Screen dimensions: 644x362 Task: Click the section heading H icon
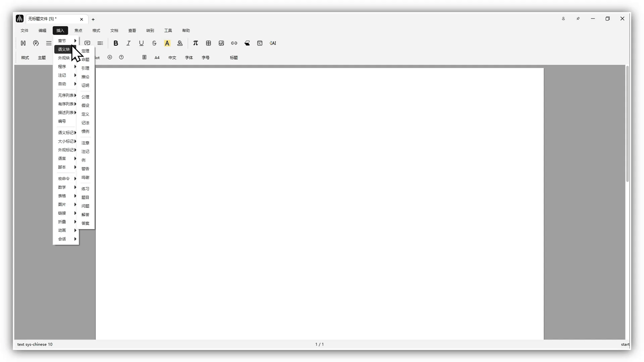(23, 43)
